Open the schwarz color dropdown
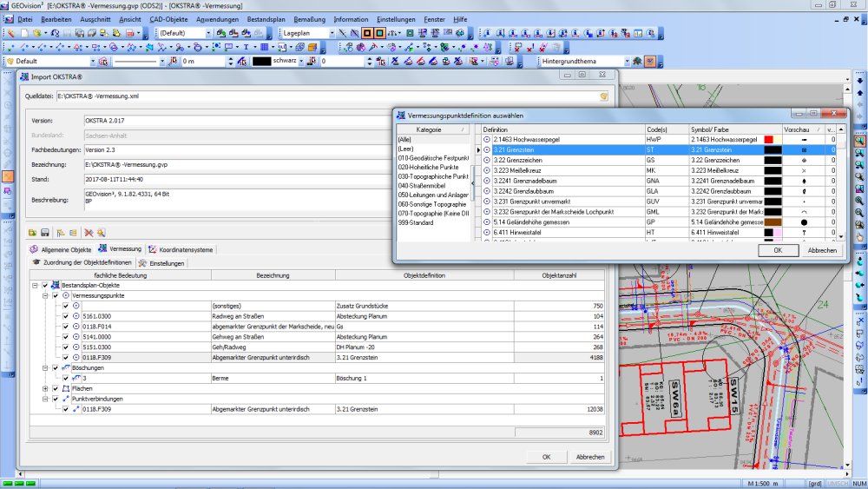Viewport: 868px width, 489px height. pos(301,62)
